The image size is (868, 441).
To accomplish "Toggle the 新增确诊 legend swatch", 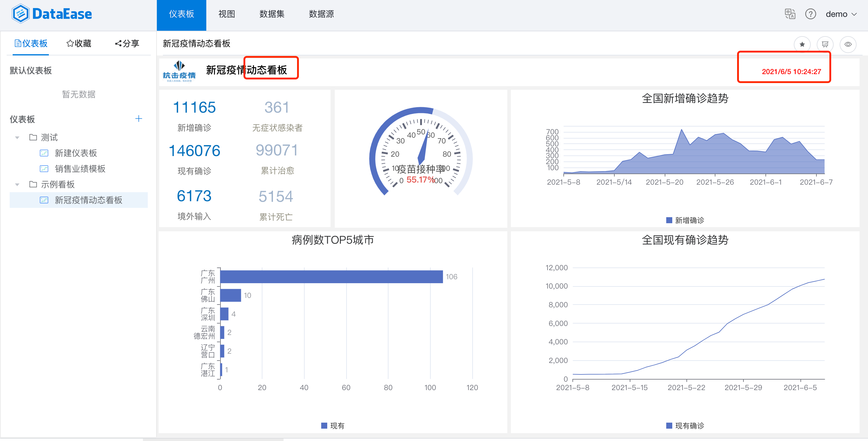I will coord(669,220).
